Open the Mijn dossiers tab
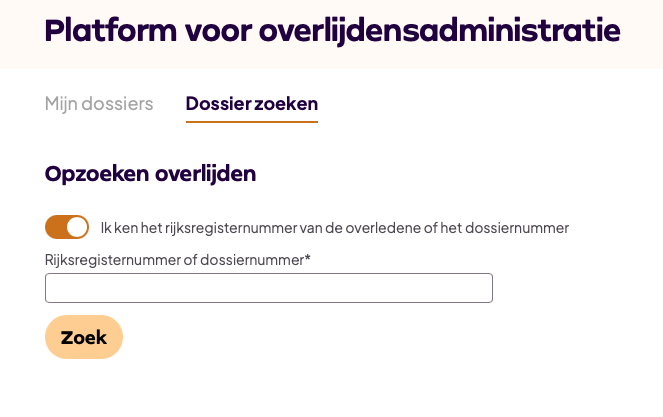Image resolution: width=663 pixels, height=417 pixels. pos(99,103)
